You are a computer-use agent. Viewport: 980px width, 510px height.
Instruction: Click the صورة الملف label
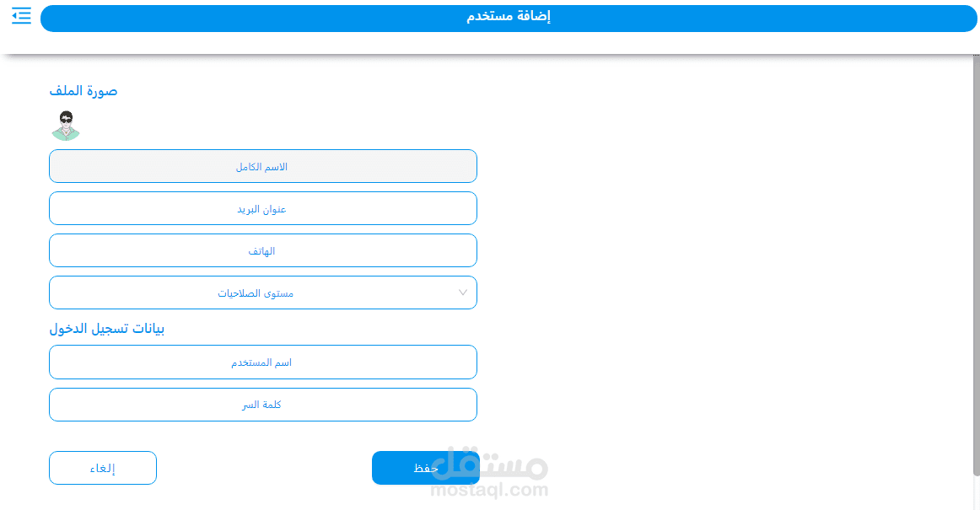[x=83, y=91]
